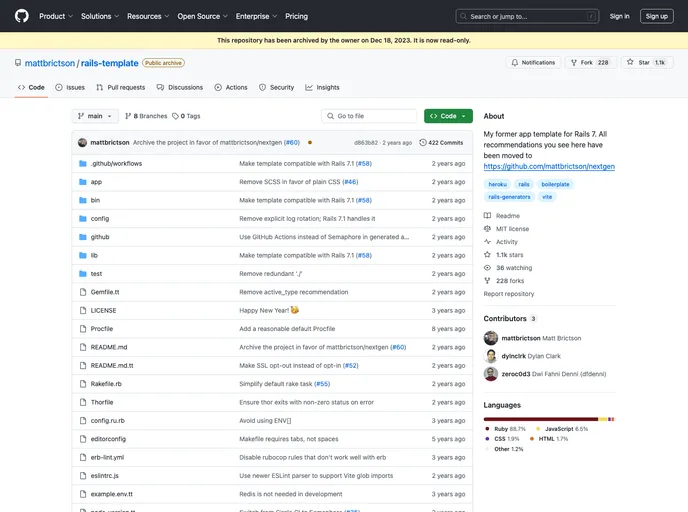Open the rails-template repository link
Viewport: 688px width, 512px height.
tap(110, 63)
